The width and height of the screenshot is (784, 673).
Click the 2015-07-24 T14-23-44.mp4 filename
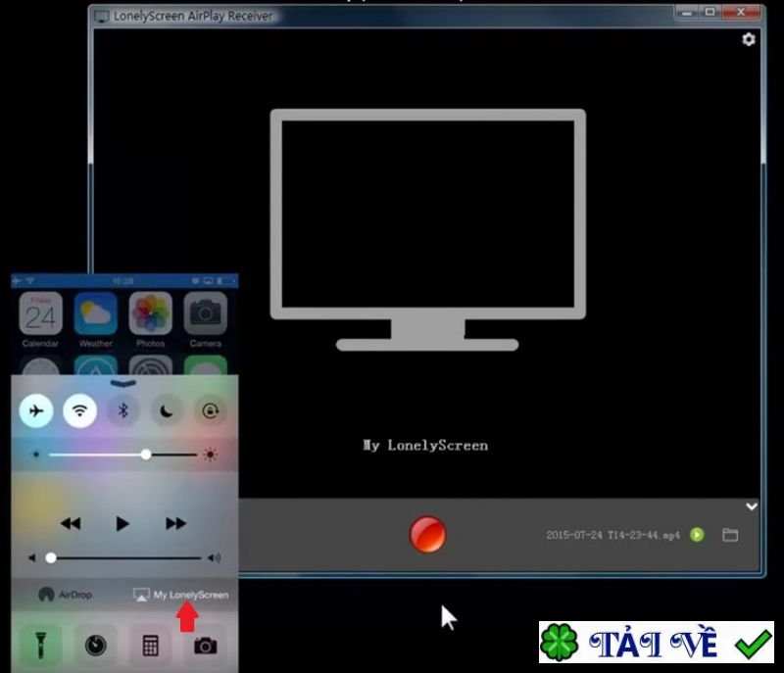click(613, 535)
